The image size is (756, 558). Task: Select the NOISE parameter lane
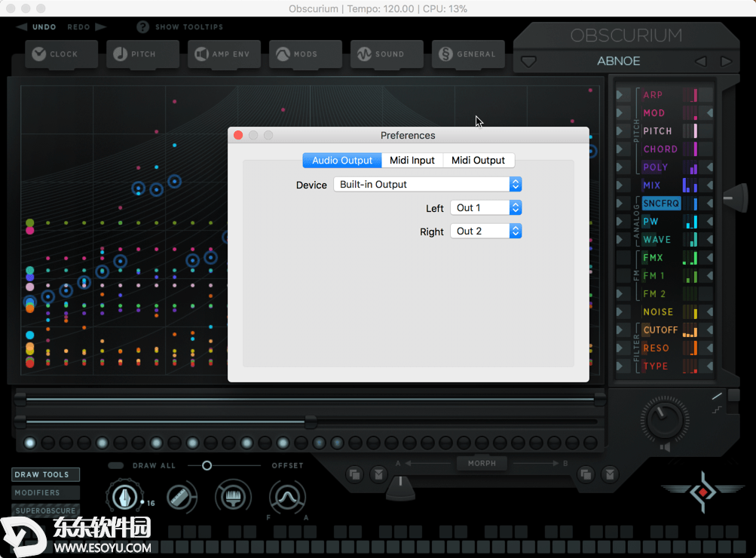coord(658,312)
